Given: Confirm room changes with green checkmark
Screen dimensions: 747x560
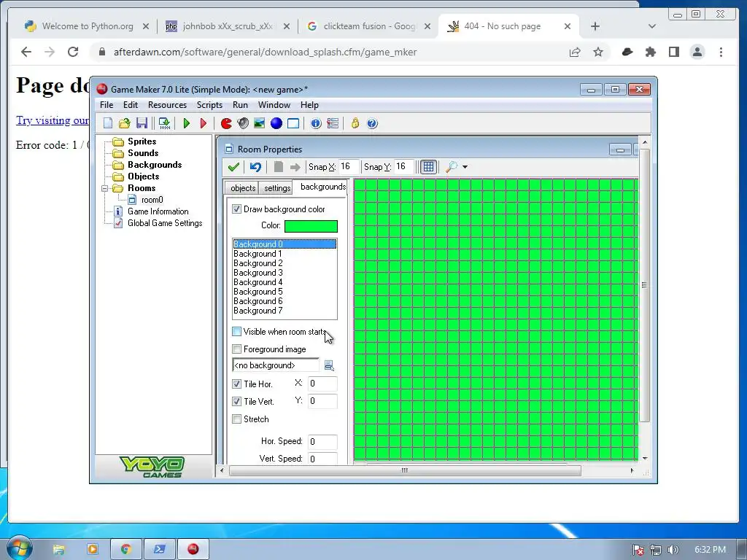Looking at the screenshot, I should pyautogui.click(x=233, y=167).
